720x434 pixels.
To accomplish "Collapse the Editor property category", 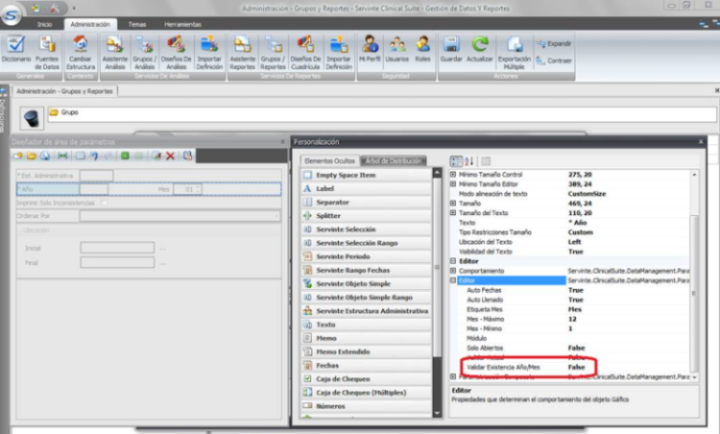I will point(453,261).
